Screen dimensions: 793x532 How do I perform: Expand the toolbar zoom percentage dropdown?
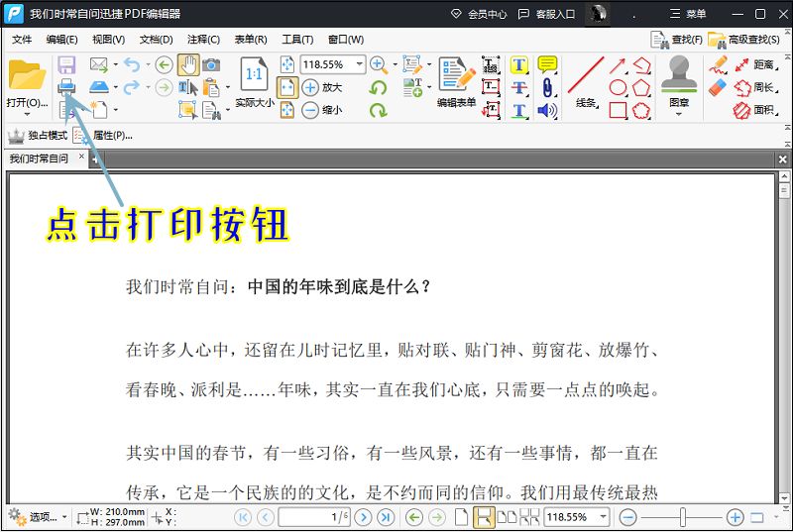[359, 64]
